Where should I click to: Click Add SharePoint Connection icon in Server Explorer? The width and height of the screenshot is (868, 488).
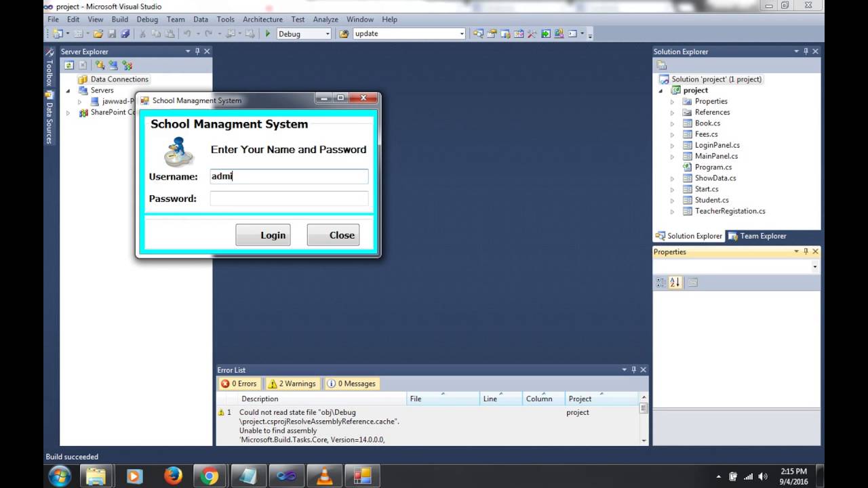[x=127, y=65]
